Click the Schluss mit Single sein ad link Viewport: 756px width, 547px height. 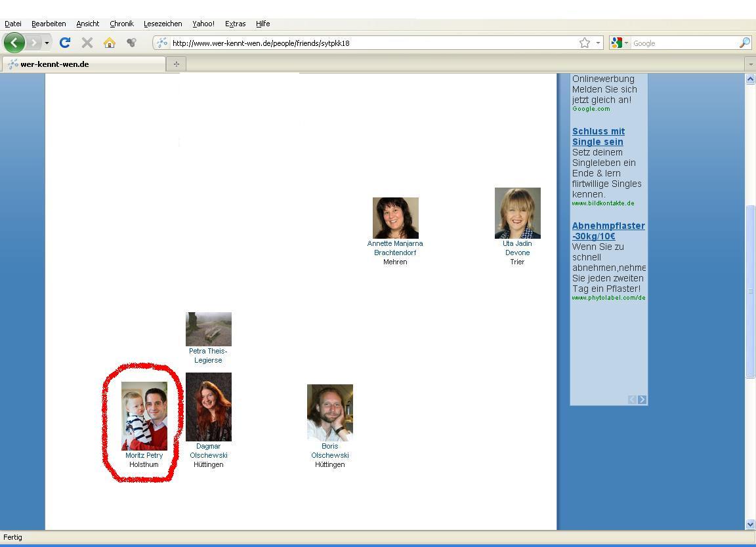[x=598, y=136]
